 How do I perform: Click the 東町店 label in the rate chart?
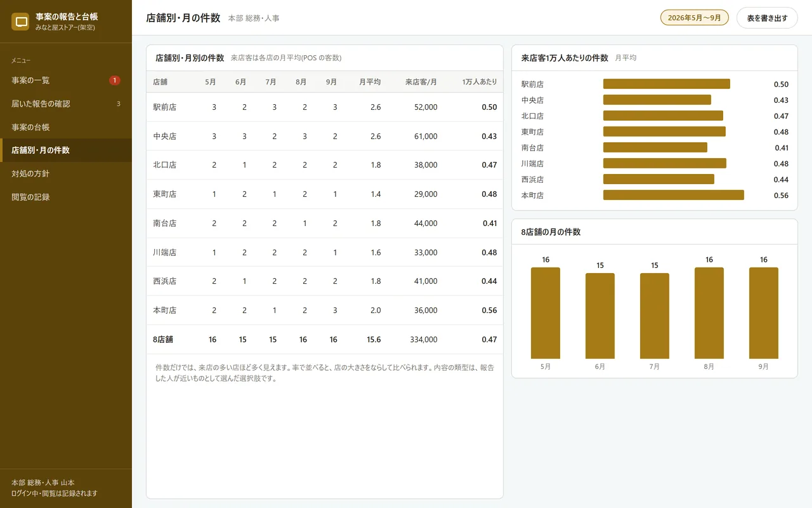click(533, 131)
